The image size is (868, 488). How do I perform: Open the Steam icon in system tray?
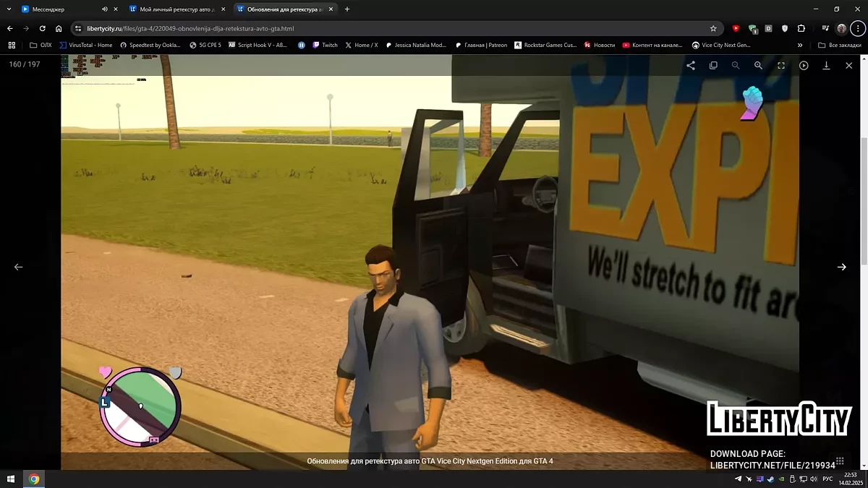coord(770,479)
